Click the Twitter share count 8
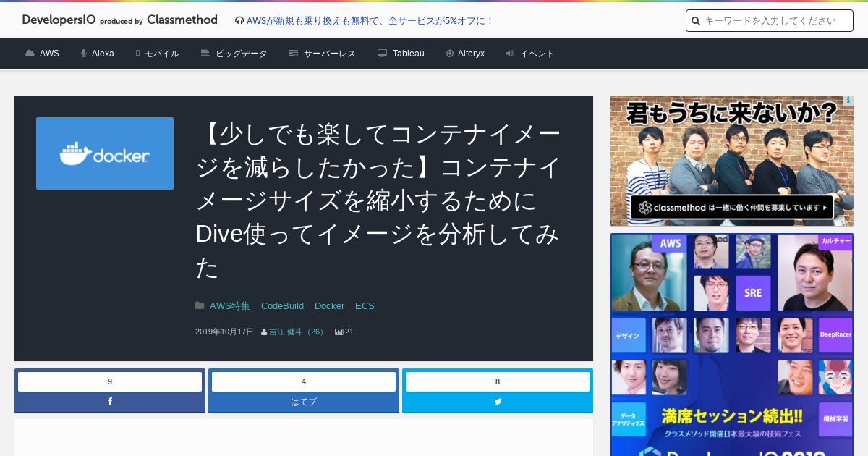Image resolution: width=868 pixels, height=456 pixels. coord(498,381)
